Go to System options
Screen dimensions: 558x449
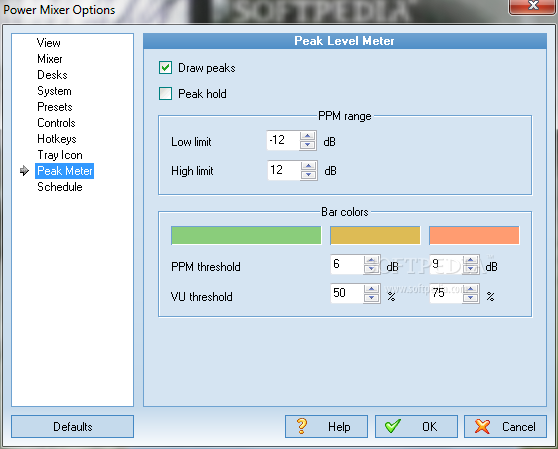click(x=54, y=91)
